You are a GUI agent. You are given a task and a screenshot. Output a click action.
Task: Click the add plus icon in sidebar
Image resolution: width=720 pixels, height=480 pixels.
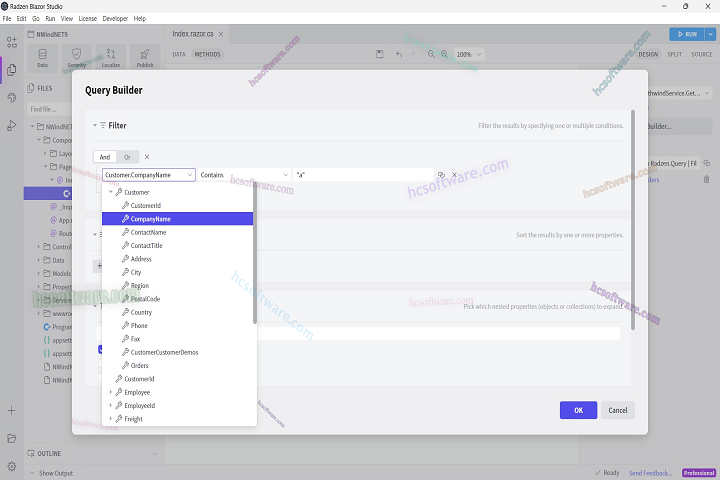[12, 411]
